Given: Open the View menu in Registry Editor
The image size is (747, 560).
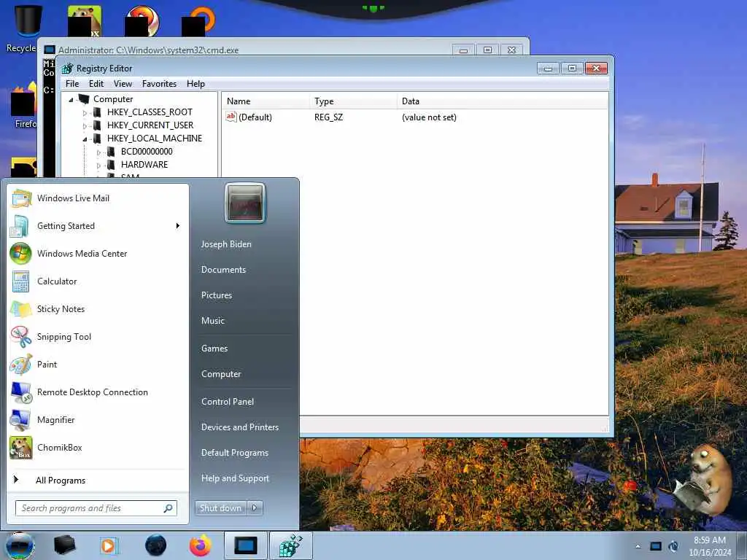Looking at the screenshot, I should tap(123, 84).
